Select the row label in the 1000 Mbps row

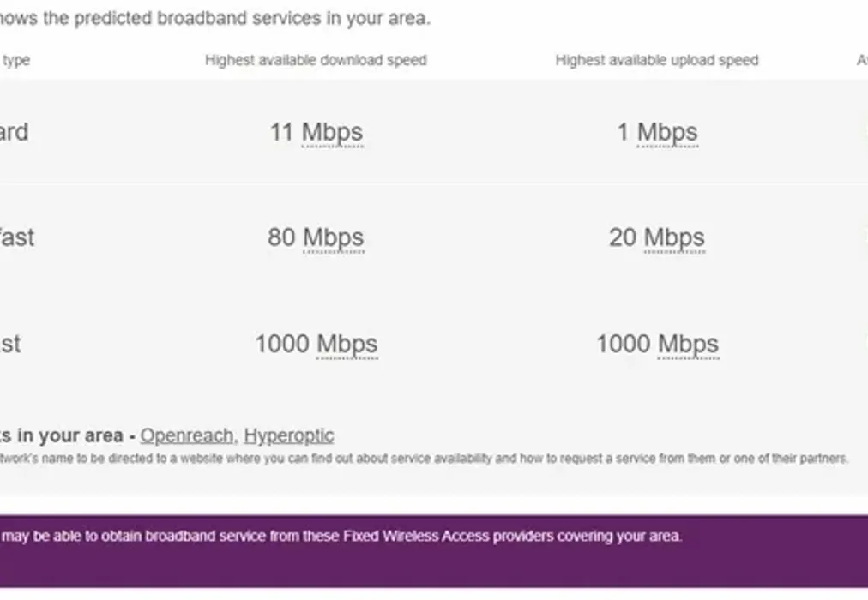[x=10, y=344]
